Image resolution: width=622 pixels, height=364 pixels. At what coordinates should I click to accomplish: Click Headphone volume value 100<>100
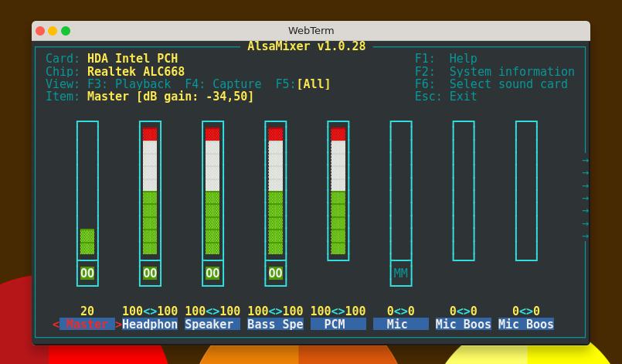point(150,311)
